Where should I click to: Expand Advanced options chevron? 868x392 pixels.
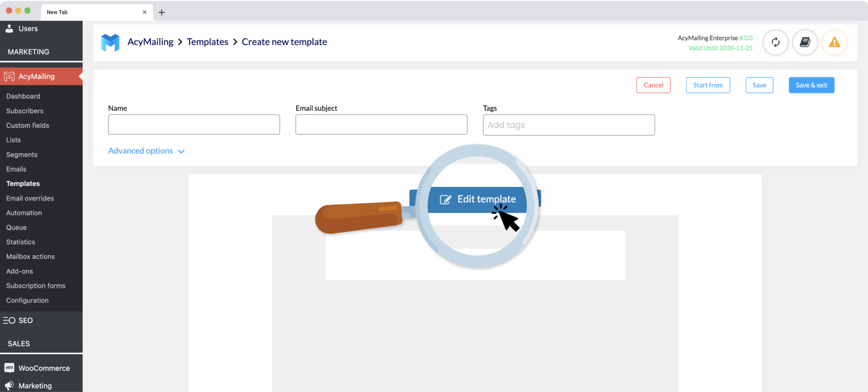coord(181,151)
